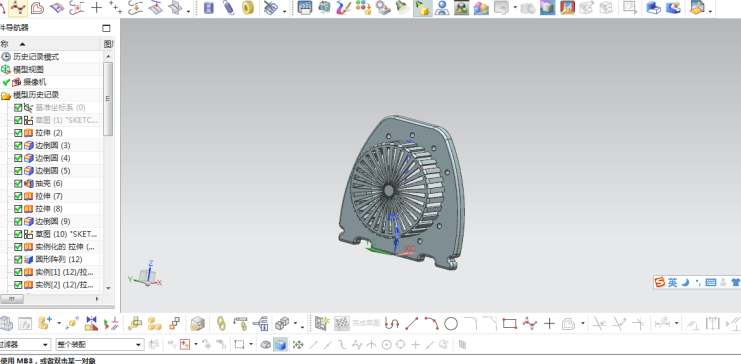Uncheck the 边倒圆 (3) feature checkbox
Image resolution: width=741 pixels, height=364 pixels.
coord(18,146)
